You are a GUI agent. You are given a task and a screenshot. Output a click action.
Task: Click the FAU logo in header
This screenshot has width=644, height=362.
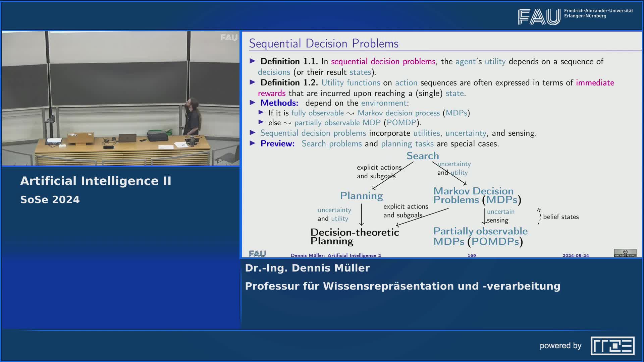point(539,17)
